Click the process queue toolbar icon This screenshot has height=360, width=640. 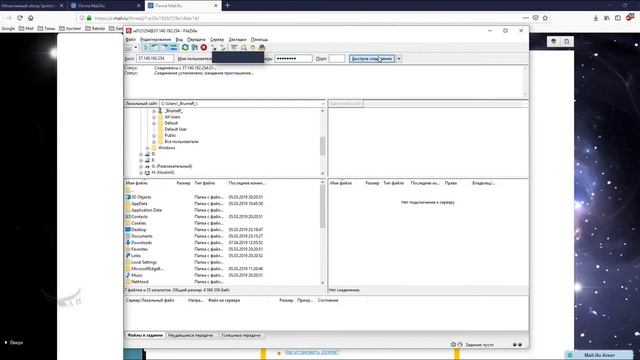(x=195, y=48)
